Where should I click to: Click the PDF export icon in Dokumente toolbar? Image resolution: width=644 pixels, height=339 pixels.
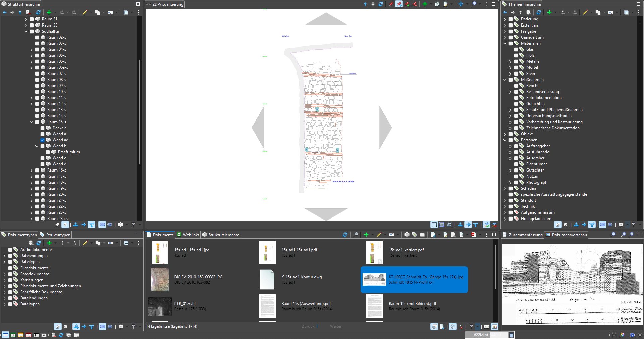coord(473,235)
